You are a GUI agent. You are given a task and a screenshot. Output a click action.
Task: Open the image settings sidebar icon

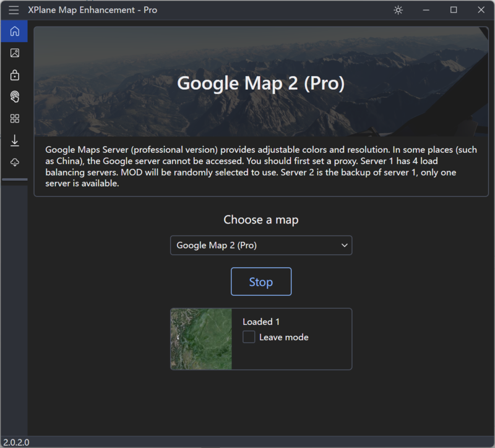14,53
